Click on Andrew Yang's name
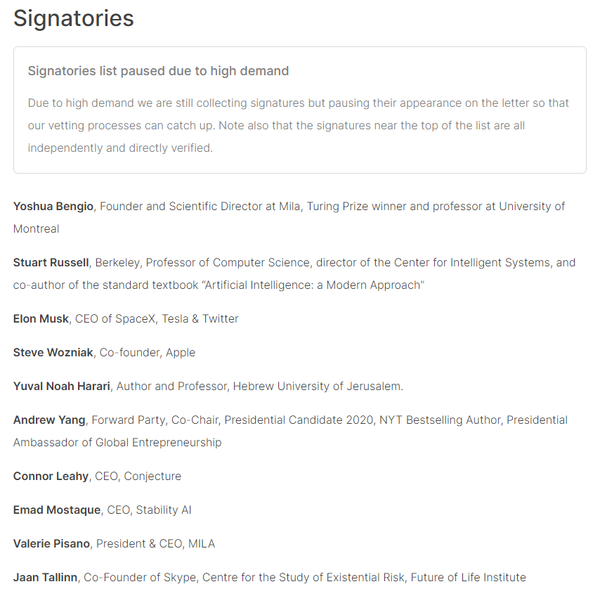600x596 pixels. point(49,420)
